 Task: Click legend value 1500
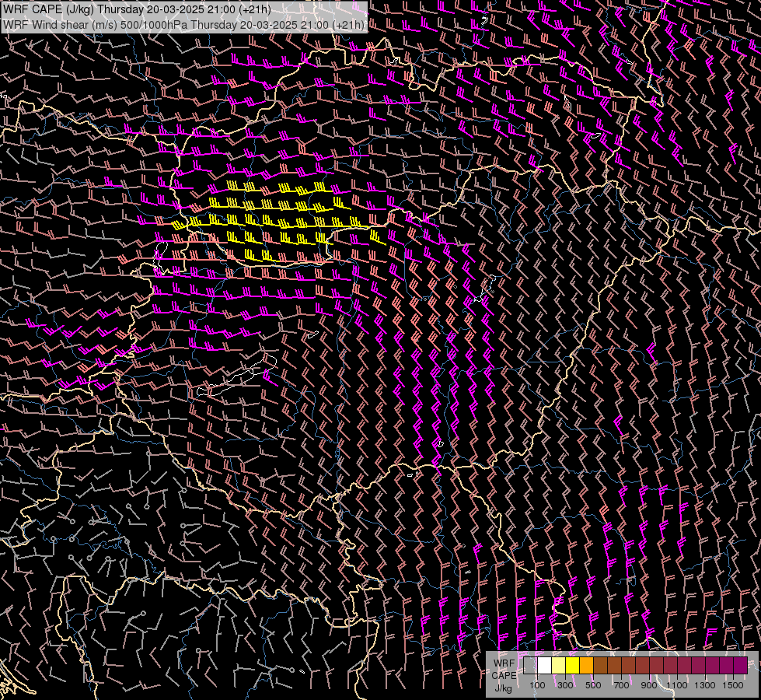coord(733,685)
